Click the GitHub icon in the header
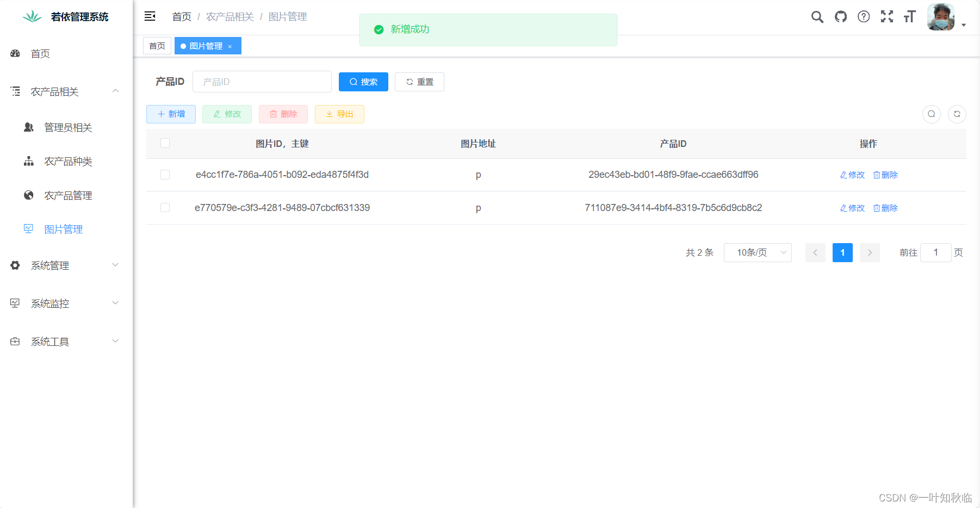980x508 pixels. (840, 17)
